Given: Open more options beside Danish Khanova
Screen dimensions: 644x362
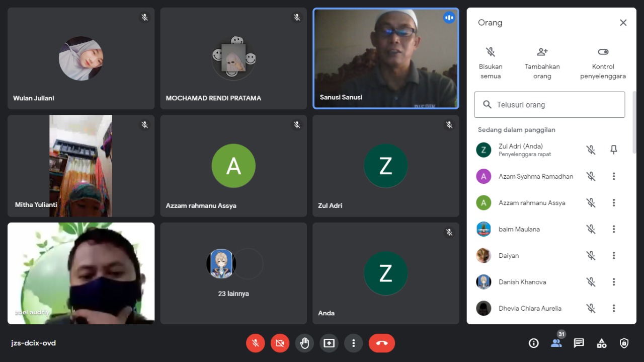Looking at the screenshot, I should tap(613, 282).
